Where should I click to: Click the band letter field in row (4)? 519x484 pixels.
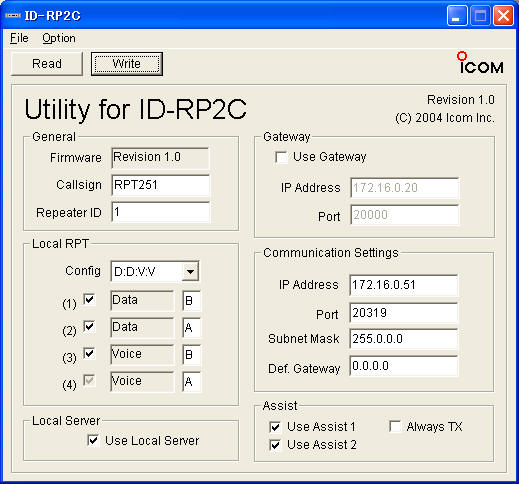coord(191,381)
